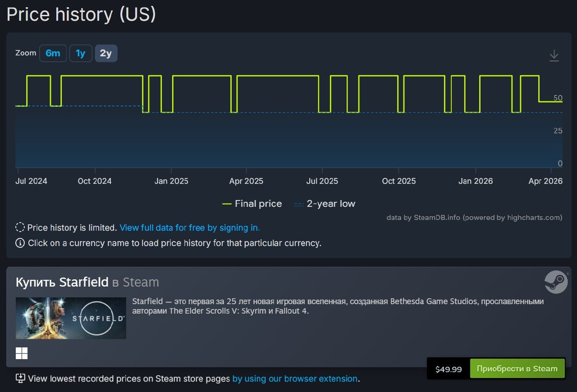
Task: Click the Oct 2025 axis label
Action: (398, 181)
